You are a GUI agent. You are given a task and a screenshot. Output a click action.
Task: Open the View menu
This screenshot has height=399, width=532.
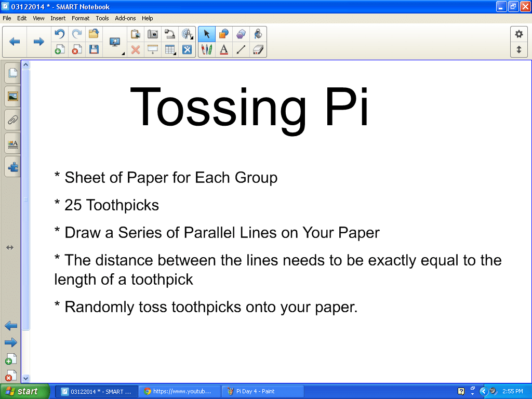tap(38, 18)
